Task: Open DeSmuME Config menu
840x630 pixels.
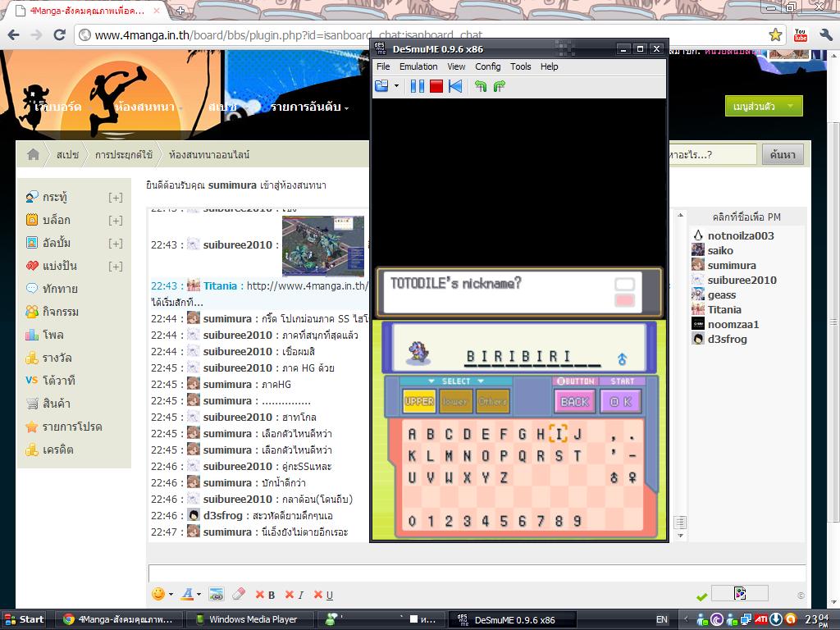Action: [x=487, y=66]
